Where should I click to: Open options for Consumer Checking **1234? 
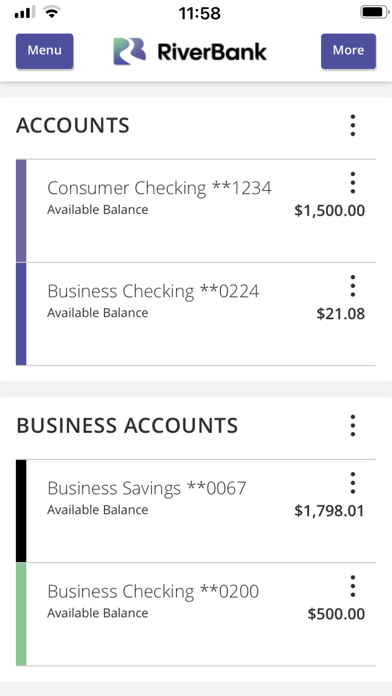352,183
